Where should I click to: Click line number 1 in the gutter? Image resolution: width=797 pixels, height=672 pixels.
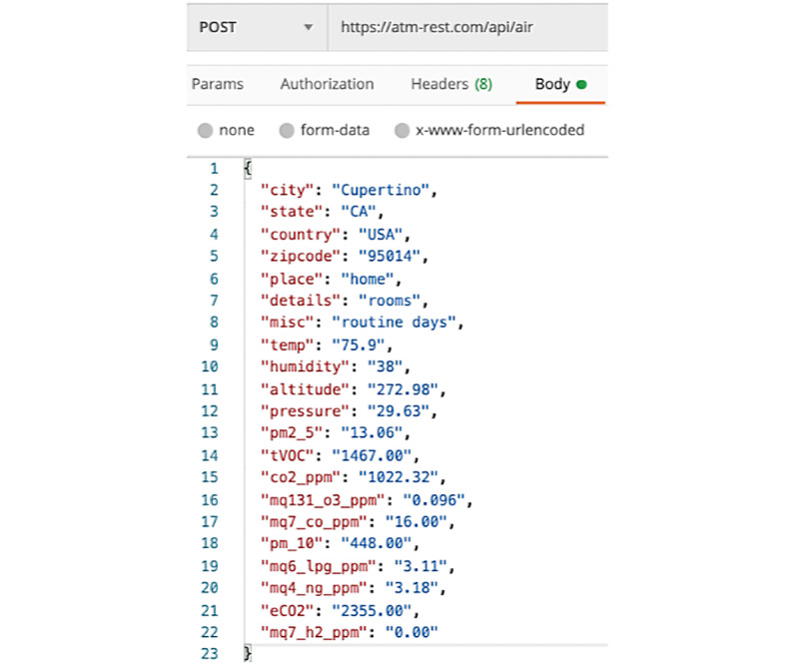pos(214,169)
